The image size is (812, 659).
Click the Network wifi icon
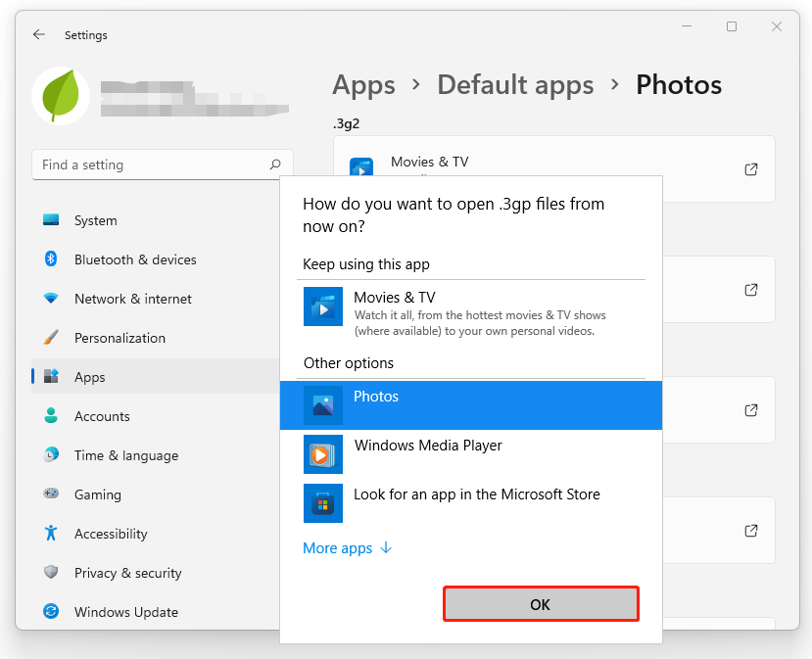[51, 299]
